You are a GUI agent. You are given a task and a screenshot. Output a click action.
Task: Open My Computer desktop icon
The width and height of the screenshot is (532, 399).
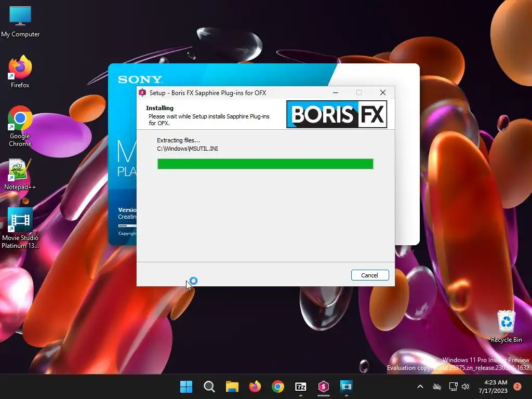(20, 21)
